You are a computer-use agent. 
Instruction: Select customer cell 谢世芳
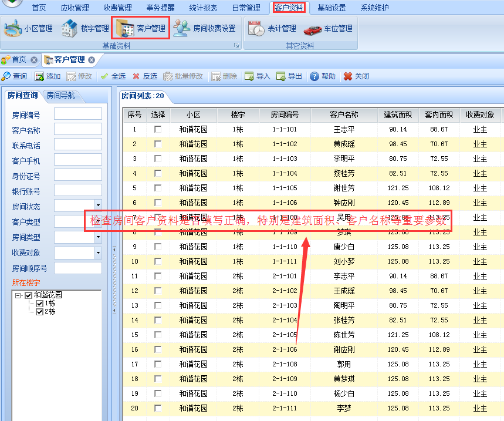[x=344, y=188]
